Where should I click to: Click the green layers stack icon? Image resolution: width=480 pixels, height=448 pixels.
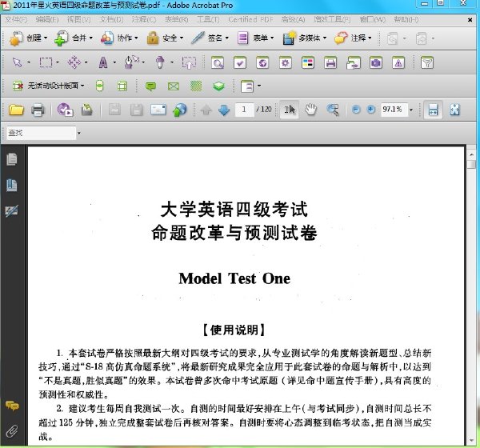tap(218, 86)
